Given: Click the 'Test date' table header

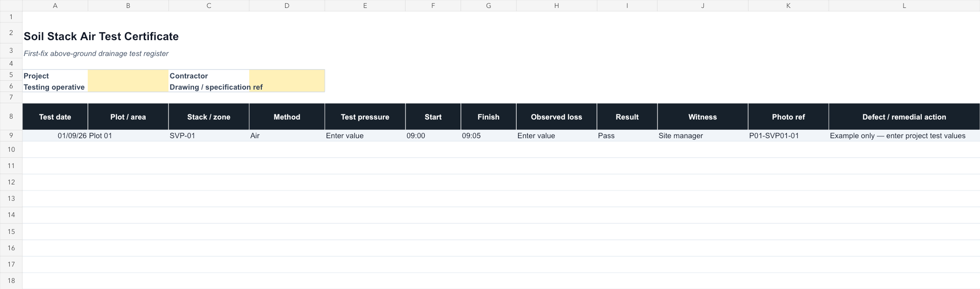Looking at the screenshot, I should [55, 117].
